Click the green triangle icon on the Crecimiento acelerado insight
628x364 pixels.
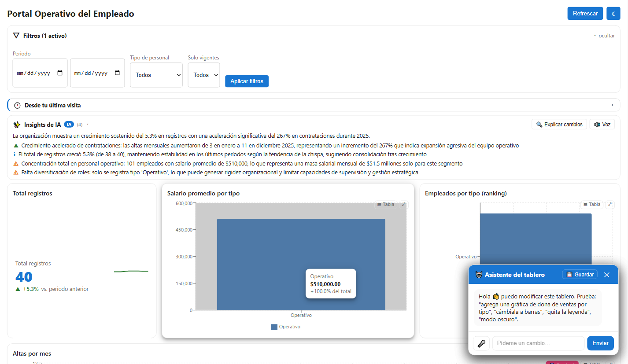tap(16, 146)
